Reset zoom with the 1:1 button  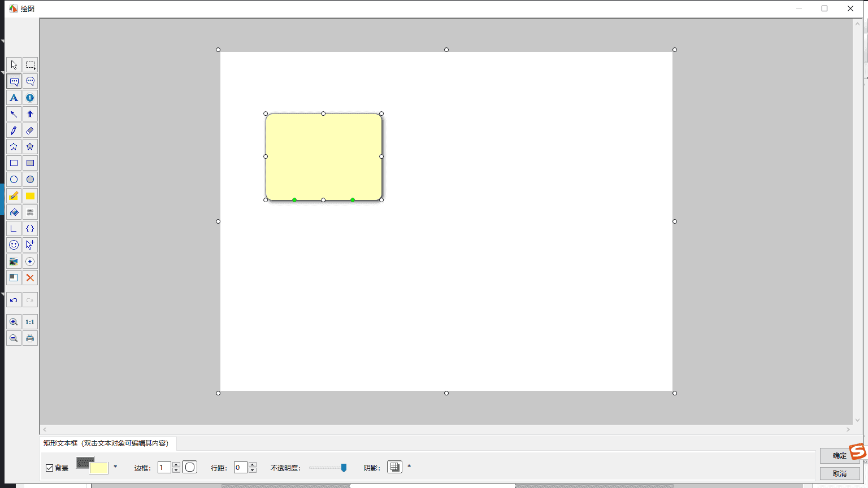pos(30,322)
